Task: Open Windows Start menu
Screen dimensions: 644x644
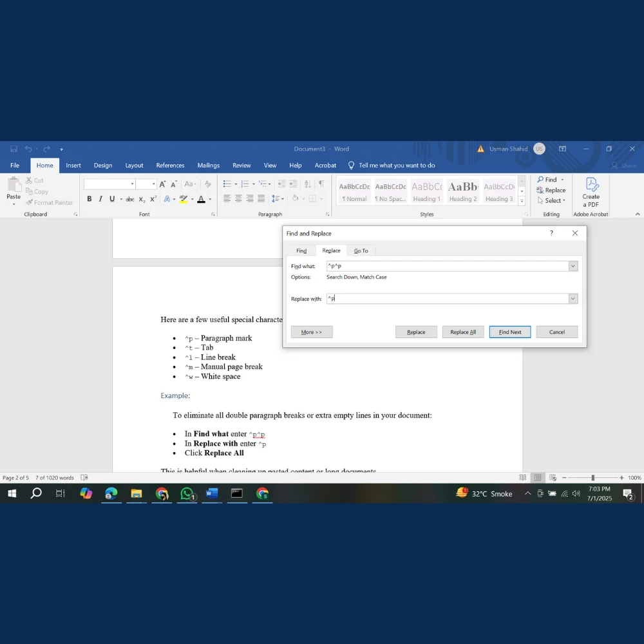Action: click(12, 493)
